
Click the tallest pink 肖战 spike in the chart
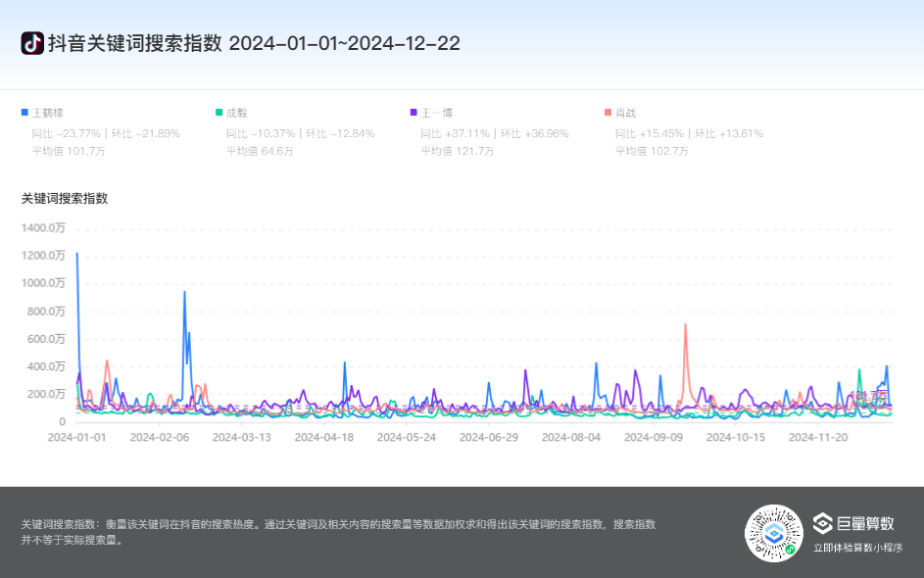[685, 325]
